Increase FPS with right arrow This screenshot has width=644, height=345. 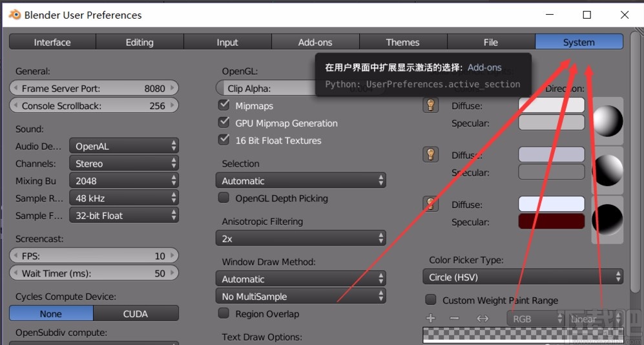click(x=172, y=256)
